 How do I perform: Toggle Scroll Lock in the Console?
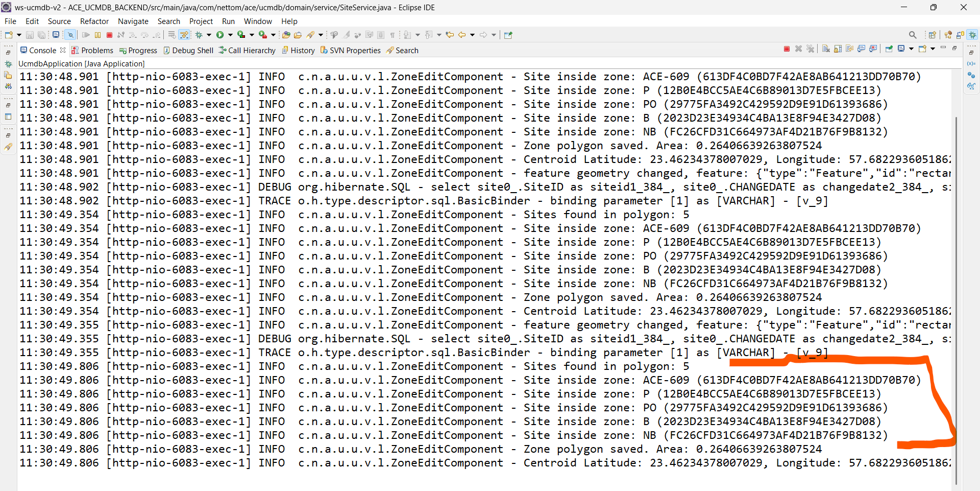pyautogui.click(x=838, y=49)
